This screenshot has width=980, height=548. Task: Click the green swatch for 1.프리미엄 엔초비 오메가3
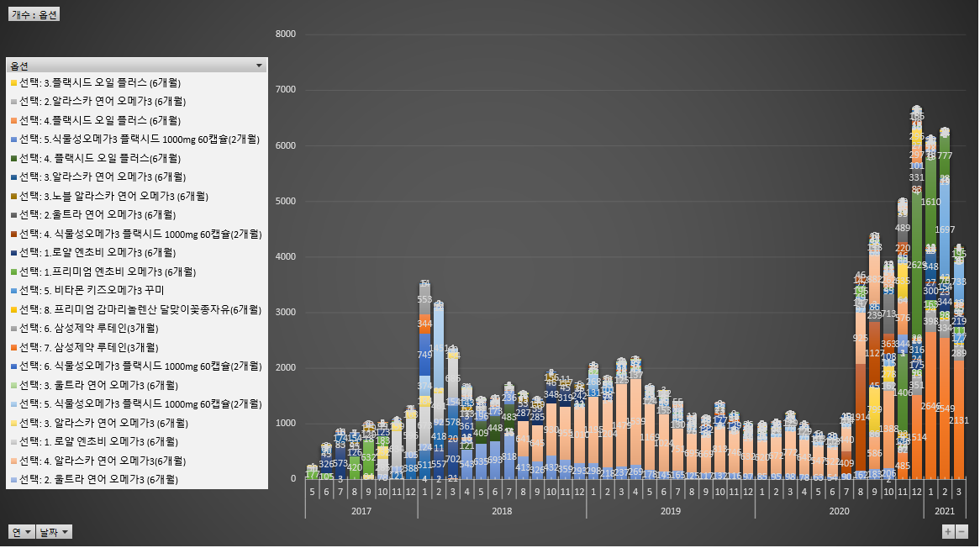[x=13, y=271]
